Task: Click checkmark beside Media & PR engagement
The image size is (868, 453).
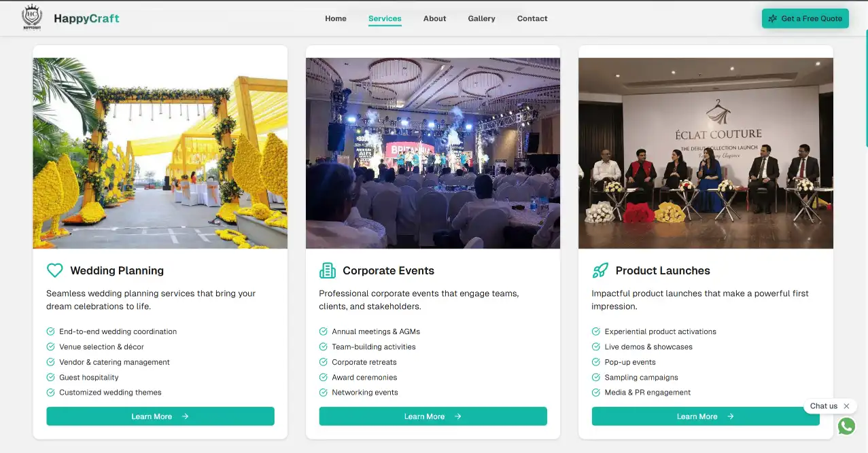Action: (x=595, y=392)
